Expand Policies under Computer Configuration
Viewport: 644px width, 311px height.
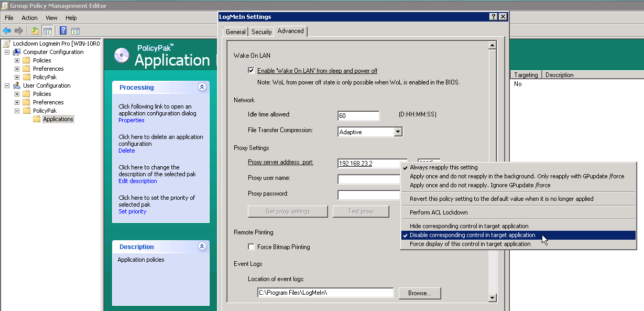point(17,60)
